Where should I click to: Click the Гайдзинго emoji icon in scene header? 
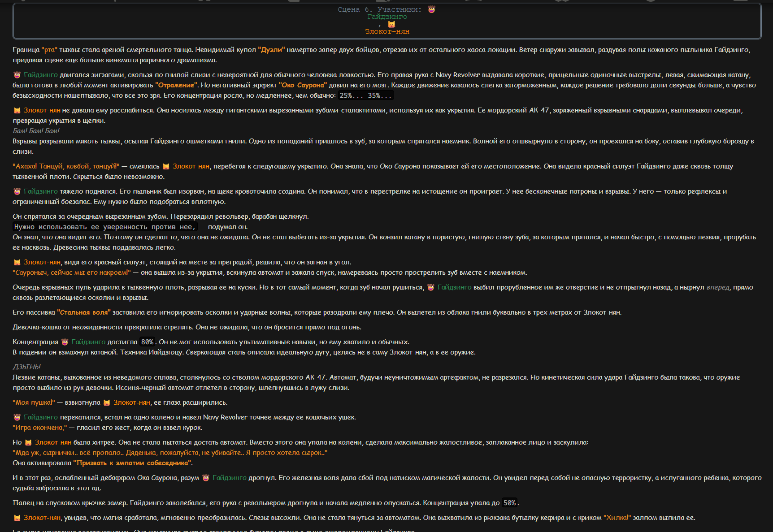431,9
